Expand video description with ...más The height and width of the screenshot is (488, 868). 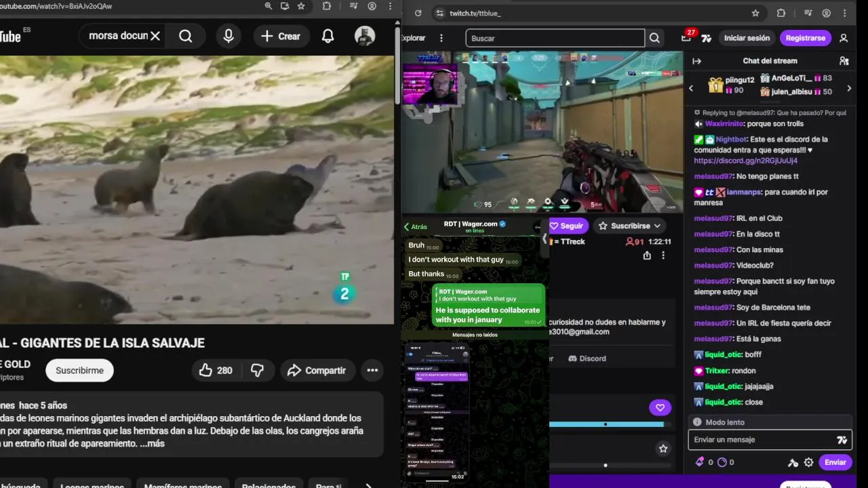[x=153, y=443]
